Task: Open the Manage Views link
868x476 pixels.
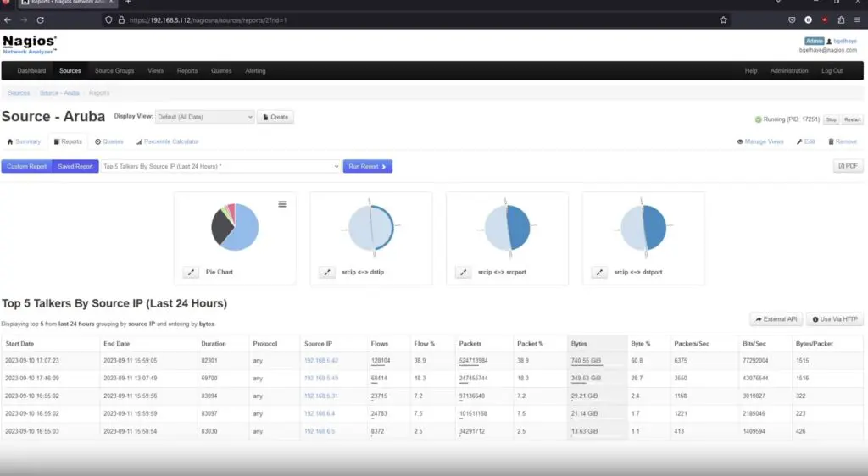Action: point(760,141)
